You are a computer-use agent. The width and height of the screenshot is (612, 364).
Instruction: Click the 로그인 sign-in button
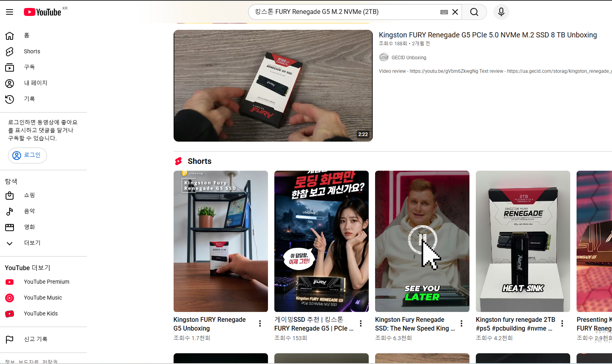coord(27,155)
